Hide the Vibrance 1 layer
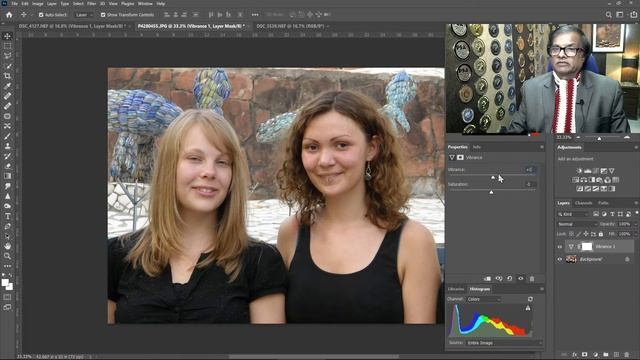Viewport: 640px width, 360px height. (560, 247)
